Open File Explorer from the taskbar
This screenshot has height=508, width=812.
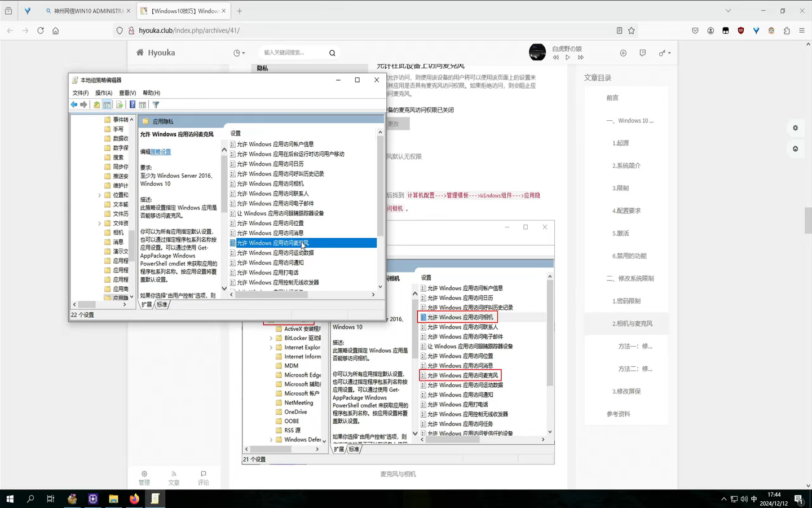click(x=113, y=499)
